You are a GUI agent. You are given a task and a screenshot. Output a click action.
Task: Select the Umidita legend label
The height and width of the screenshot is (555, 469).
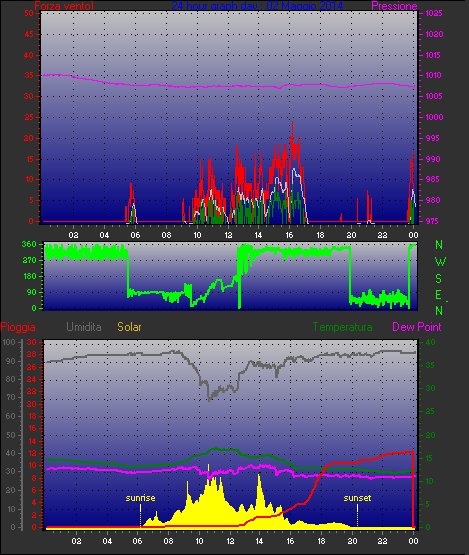click(x=84, y=327)
